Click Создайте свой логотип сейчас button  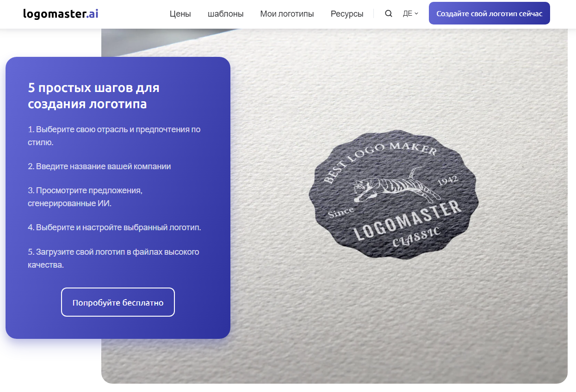pos(489,13)
